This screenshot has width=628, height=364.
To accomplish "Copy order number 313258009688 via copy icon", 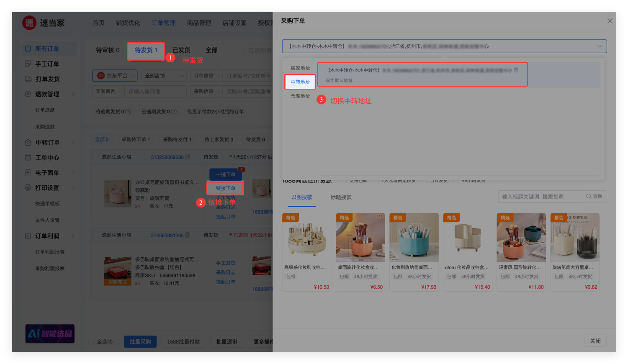I will pos(188,157).
